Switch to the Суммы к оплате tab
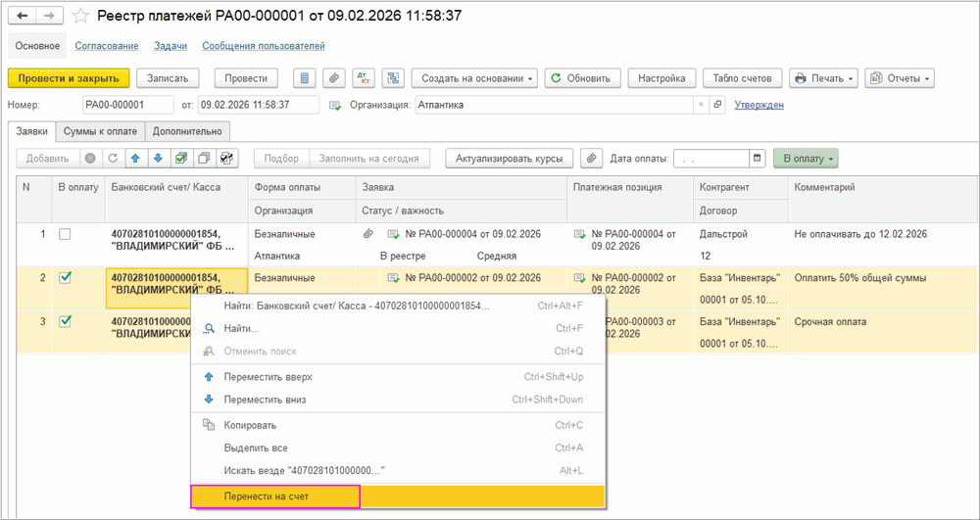 point(100,131)
